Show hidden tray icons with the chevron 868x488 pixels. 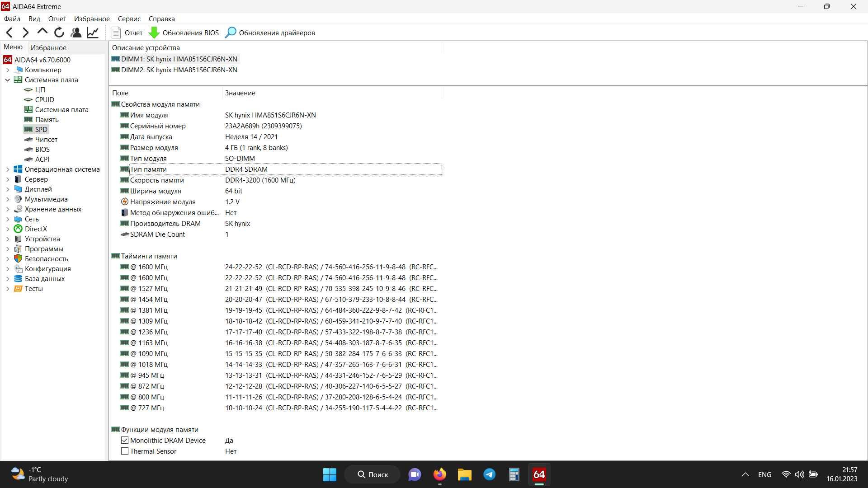[745, 475]
